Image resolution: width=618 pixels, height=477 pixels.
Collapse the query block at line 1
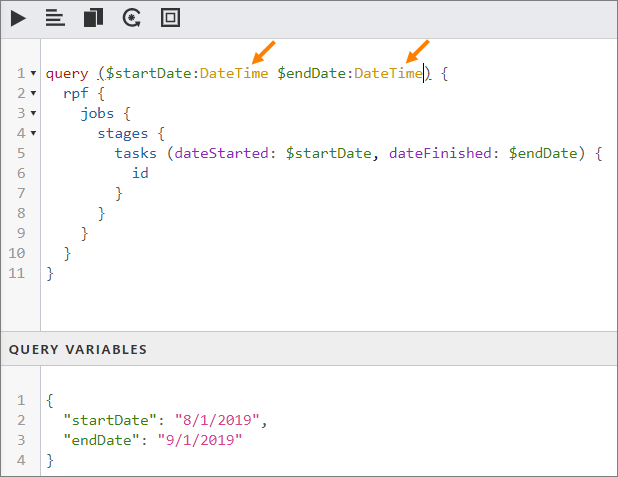click(x=34, y=74)
